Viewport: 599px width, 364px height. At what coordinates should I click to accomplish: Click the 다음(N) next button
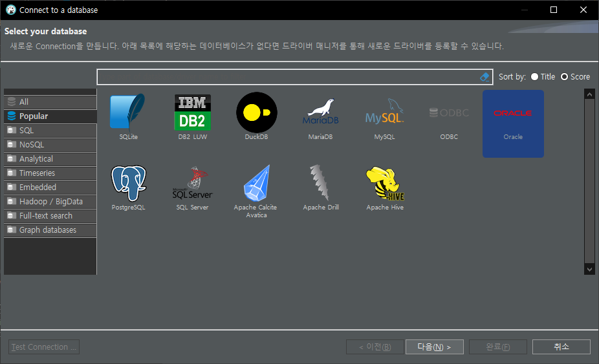click(x=434, y=347)
